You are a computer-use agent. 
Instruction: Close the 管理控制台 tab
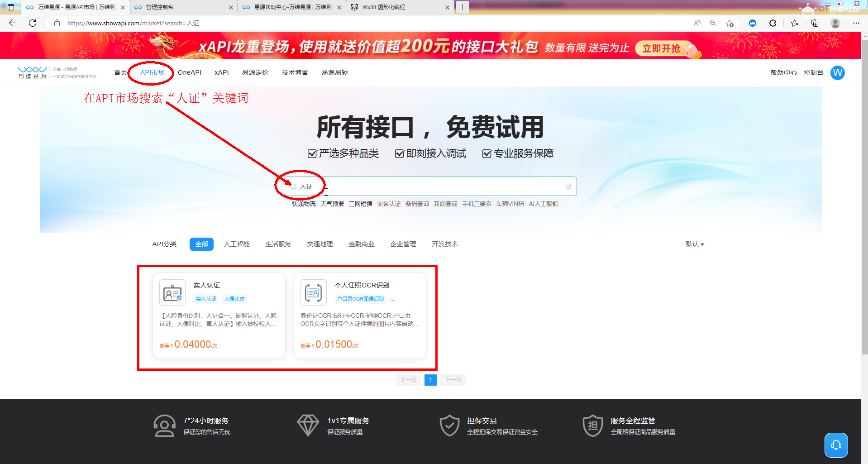pos(231,7)
